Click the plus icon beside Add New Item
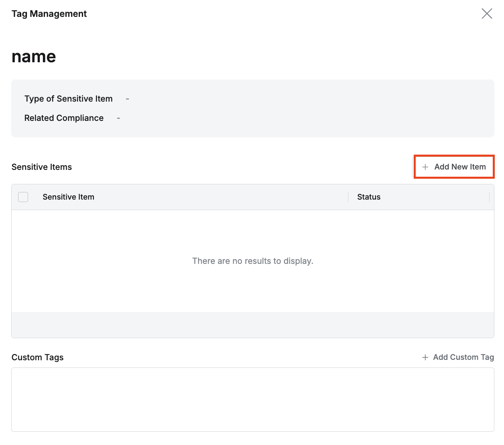 [425, 167]
